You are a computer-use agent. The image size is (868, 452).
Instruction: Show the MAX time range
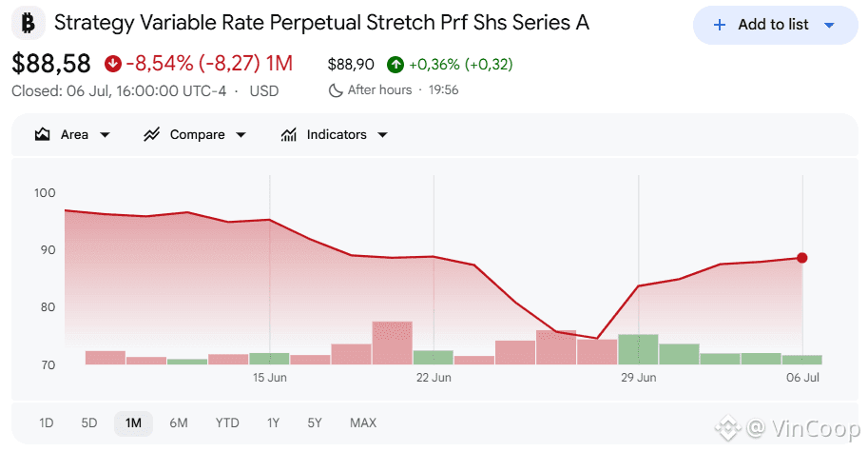[x=363, y=423]
